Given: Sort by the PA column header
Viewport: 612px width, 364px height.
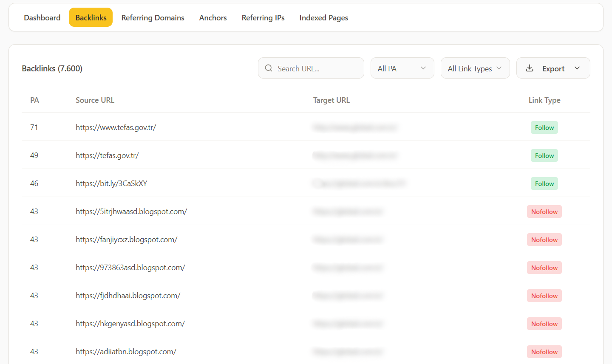Looking at the screenshot, I should click(x=34, y=100).
